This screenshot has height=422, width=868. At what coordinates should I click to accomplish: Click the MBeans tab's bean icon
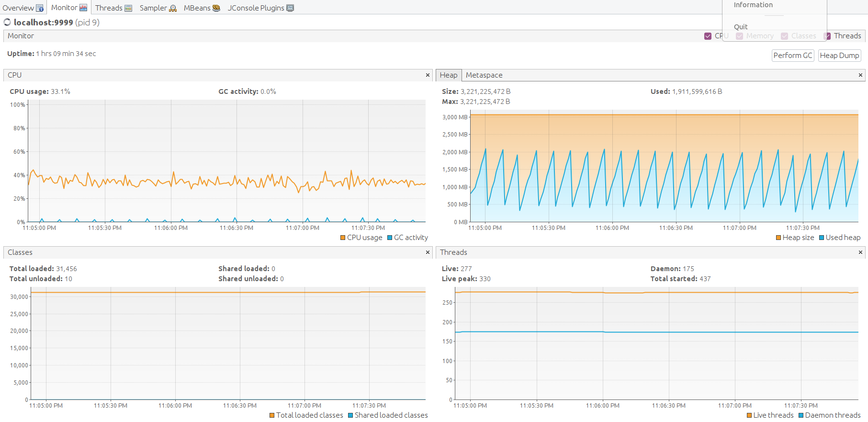[x=216, y=8]
